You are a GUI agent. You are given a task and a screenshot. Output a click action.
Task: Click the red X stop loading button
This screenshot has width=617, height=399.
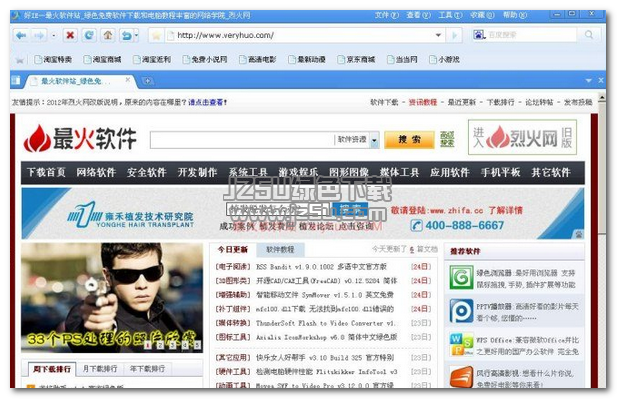(x=70, y=35)
